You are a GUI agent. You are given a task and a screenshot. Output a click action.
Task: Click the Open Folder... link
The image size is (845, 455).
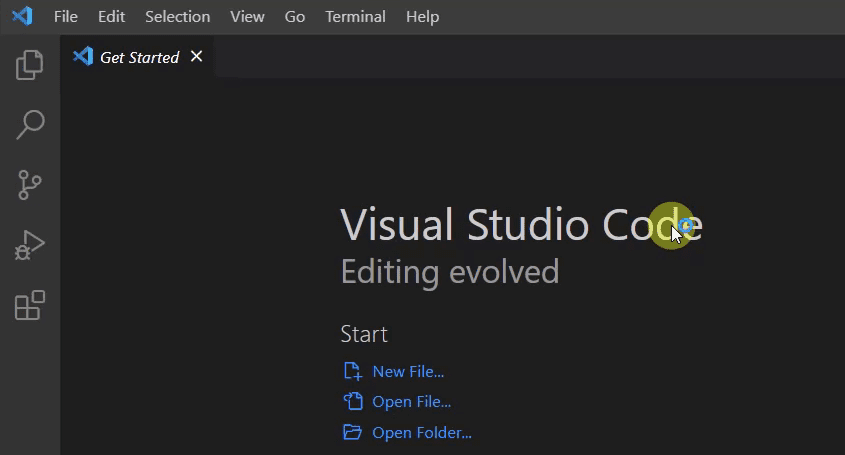point(421,433)
